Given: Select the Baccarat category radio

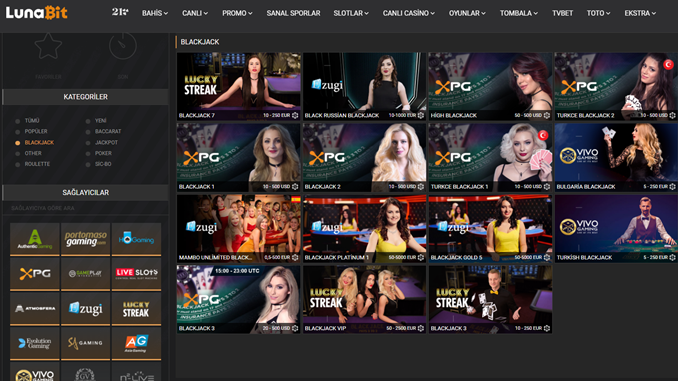Looking at the screenshot, I should pos(88,131).
